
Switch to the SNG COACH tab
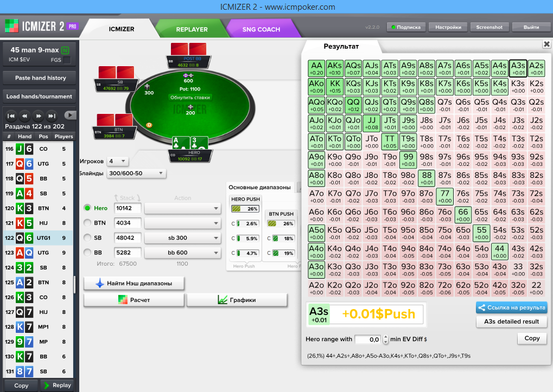coord(262,29)
